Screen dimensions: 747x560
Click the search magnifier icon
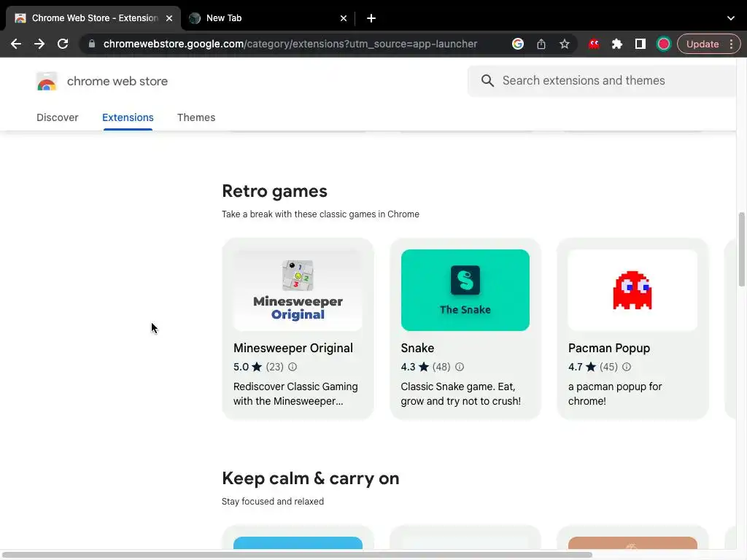tap(487, 80)
